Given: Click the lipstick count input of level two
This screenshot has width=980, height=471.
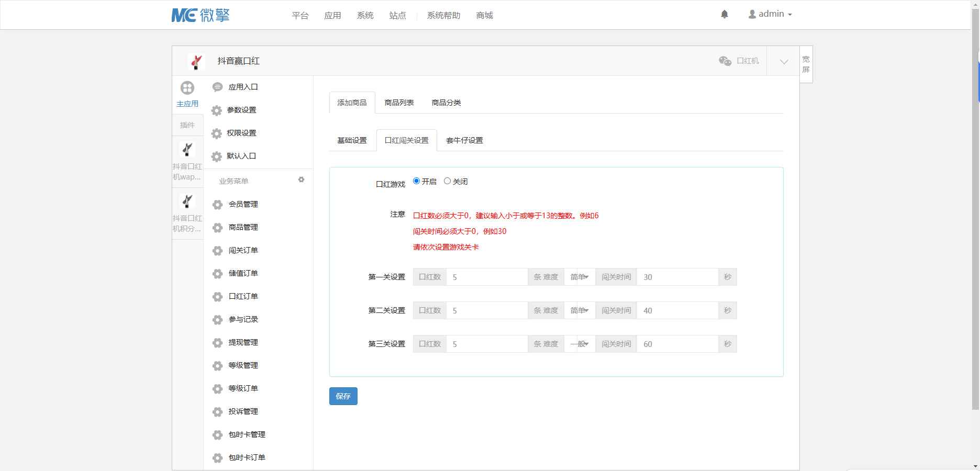Looking at the screenshot, I should 487,310.
